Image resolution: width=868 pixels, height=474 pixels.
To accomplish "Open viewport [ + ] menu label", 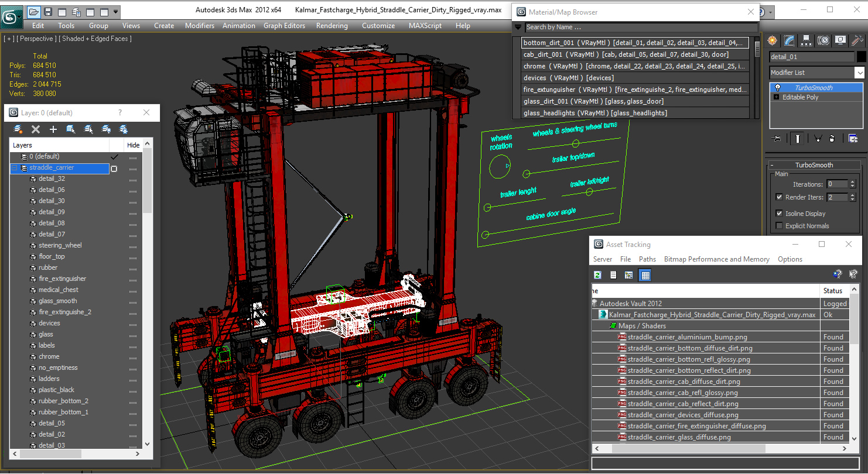I will click(x=9, y=39).
